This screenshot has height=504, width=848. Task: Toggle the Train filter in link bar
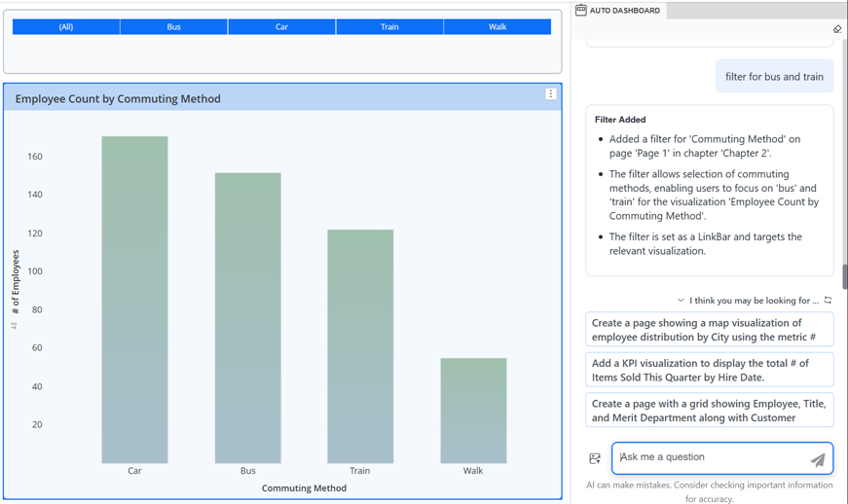point(389,27)
